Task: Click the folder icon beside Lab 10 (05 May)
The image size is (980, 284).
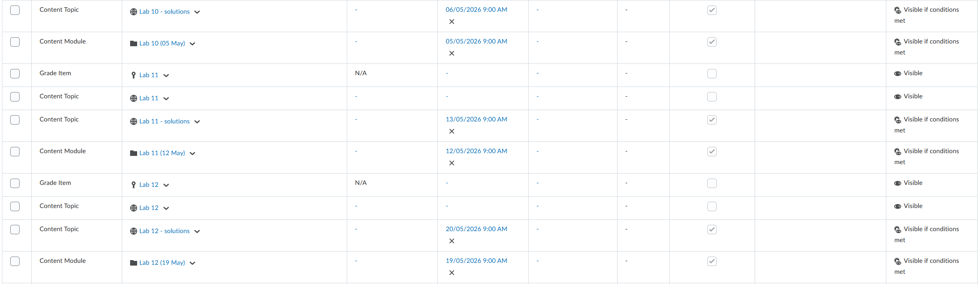Action: [134, 43]
